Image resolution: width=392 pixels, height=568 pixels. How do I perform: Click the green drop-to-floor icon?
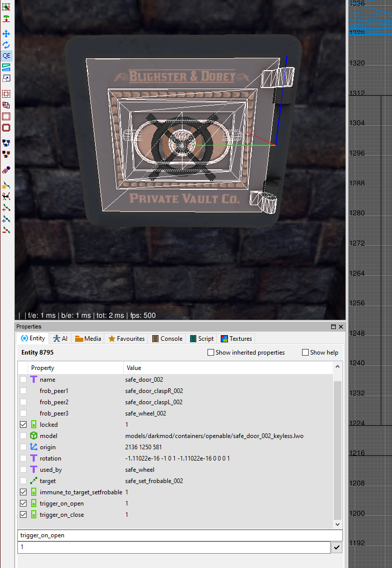click(6, 18)
